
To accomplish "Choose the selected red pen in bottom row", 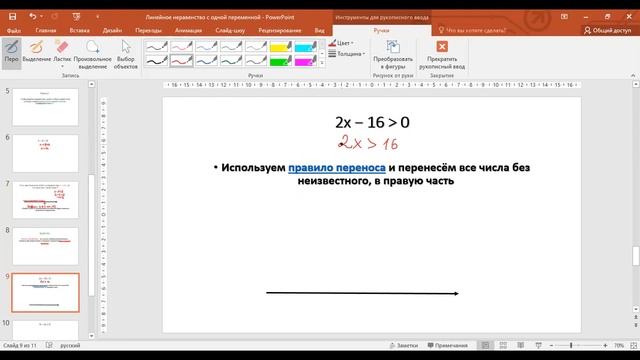I will [x=181, y=61].
